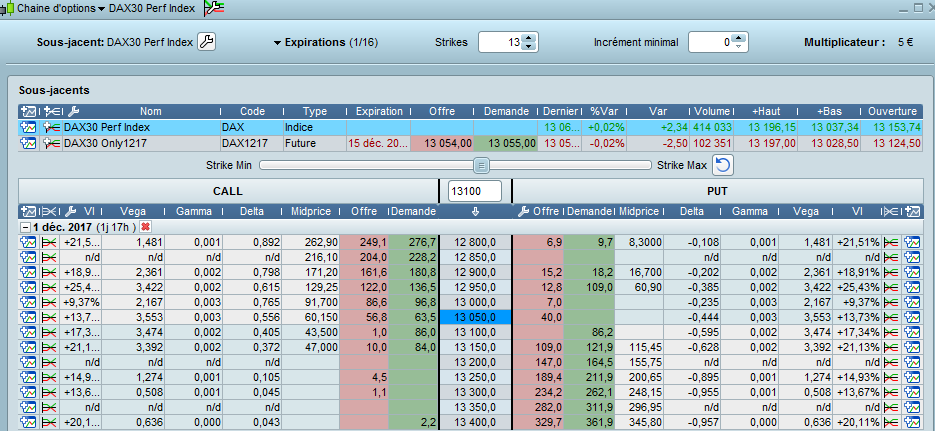Click the put offer price 329,7
Viewport: 935px width, 431px height.
538,422
